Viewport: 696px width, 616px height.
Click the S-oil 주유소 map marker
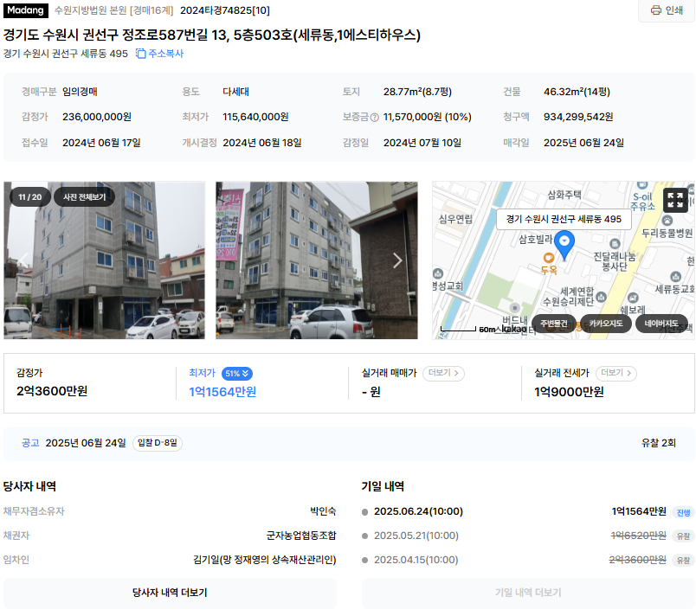click(642, 185)
